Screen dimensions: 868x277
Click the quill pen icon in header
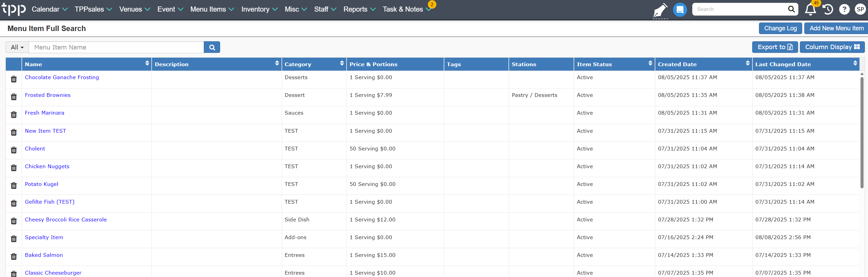[x=660, y=10]
